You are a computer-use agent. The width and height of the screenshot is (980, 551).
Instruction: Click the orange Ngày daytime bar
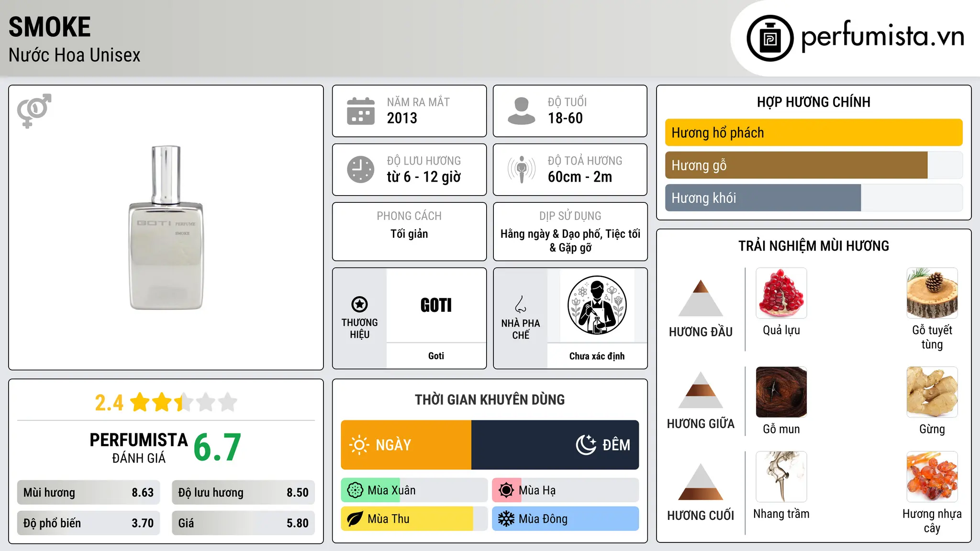pyautogui.click(x=406, y=445)
